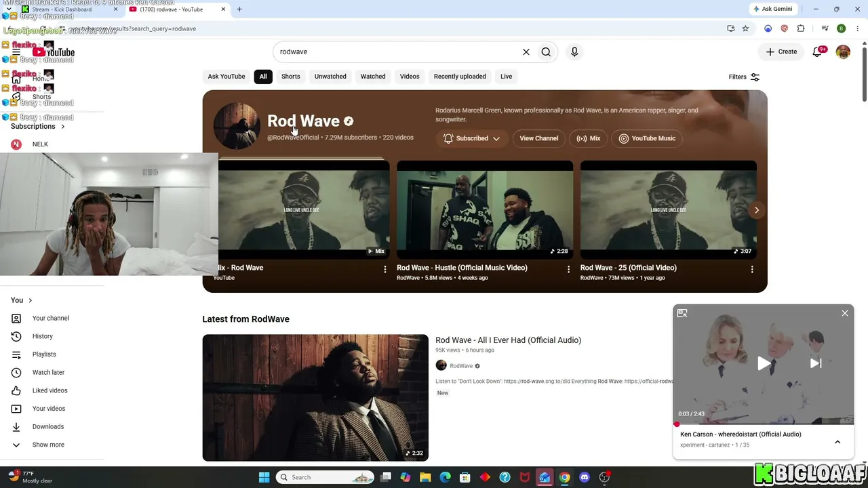Install app icon in address bar
This screenshot has width=868, height=488.
coord(730,28)
